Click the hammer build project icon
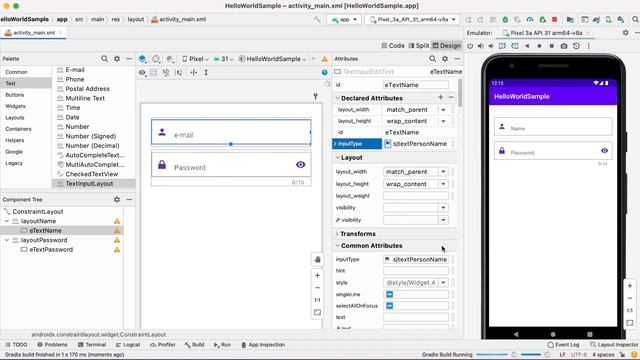The width and height of the screenshot is (640, 360). (x=317, y=19)
